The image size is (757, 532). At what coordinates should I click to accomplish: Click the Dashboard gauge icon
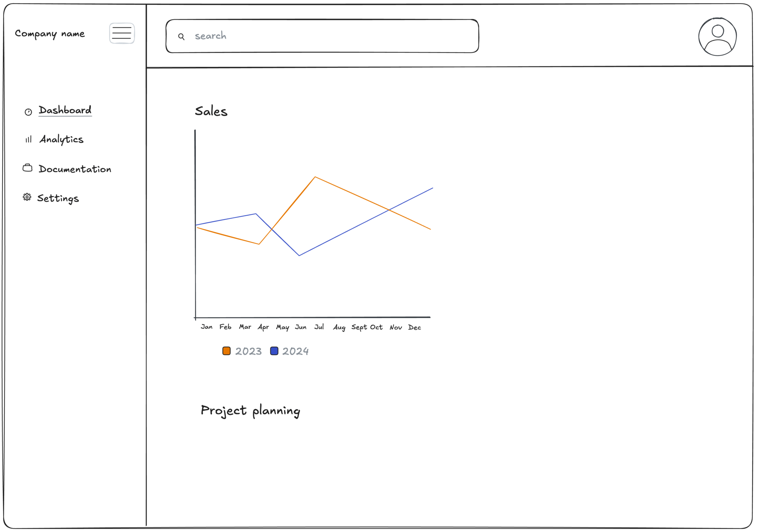pyautogui.click(x=28, y=112)
